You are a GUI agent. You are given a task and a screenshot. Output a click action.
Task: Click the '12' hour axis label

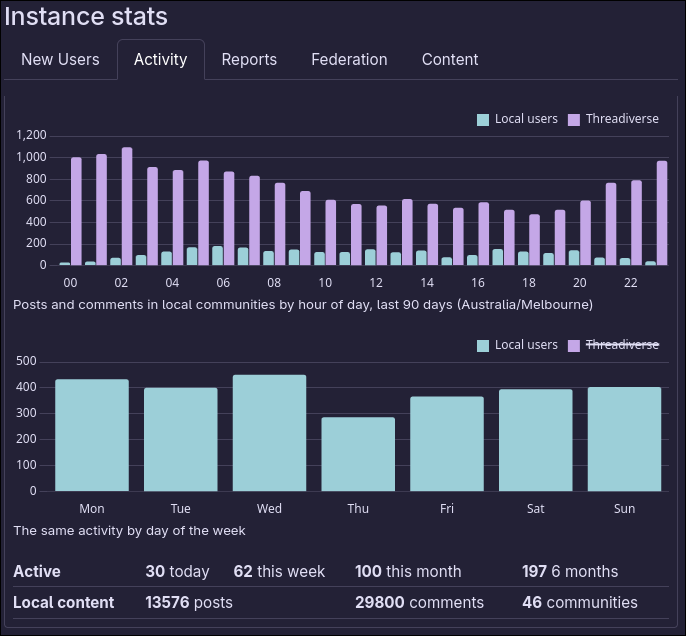[x=376, y=283]
